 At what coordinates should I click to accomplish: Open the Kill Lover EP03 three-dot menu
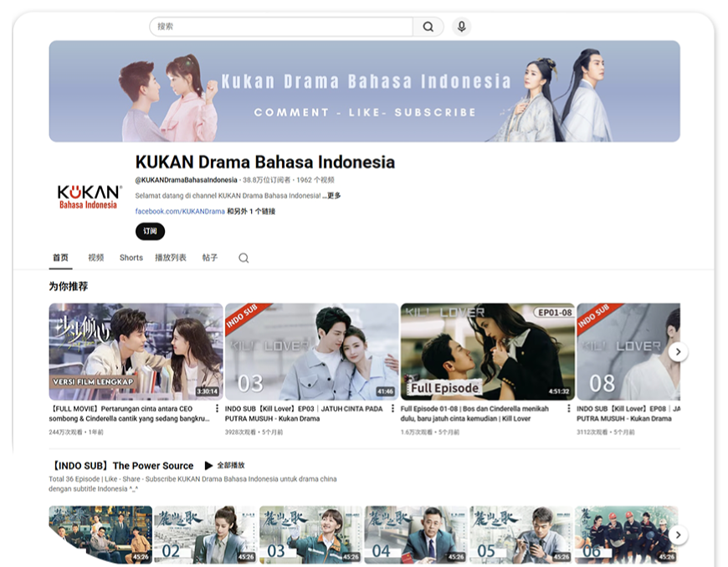[393, 409]
